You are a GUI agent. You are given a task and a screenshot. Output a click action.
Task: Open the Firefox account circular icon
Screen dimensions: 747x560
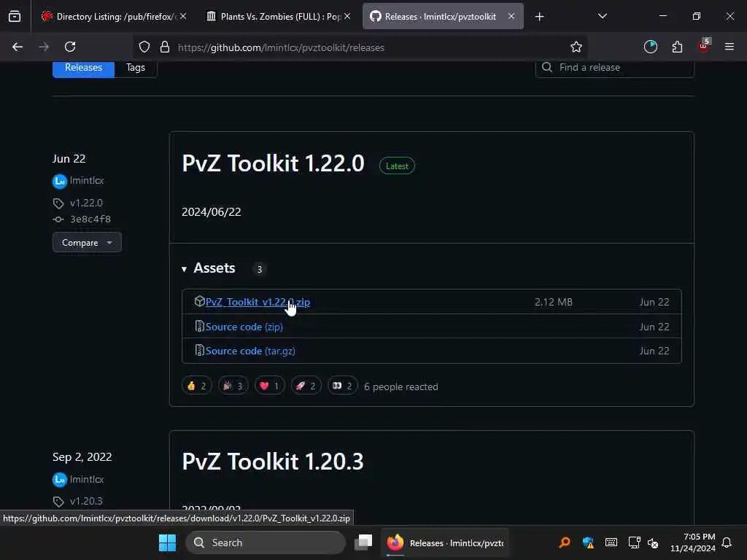[x=650, y=47]
